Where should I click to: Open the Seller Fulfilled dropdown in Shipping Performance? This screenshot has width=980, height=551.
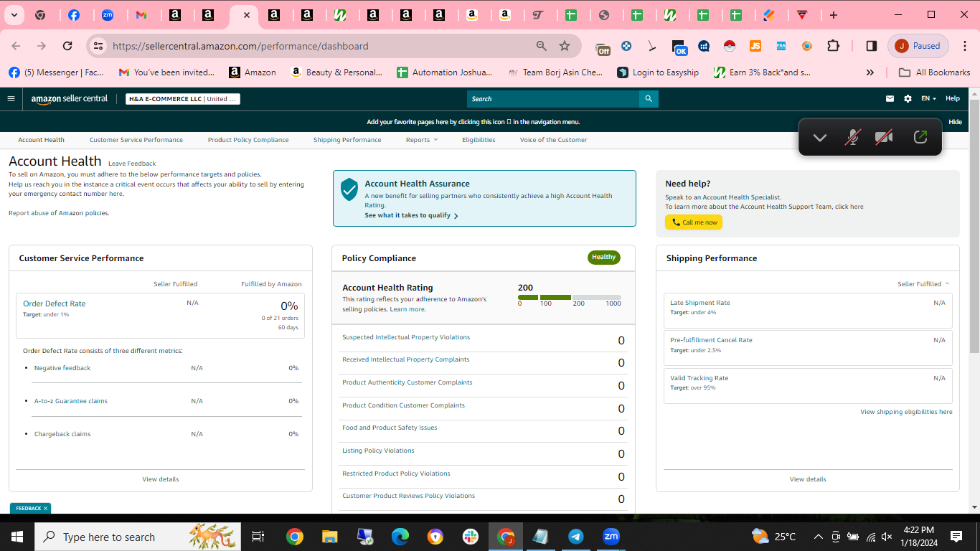pos(923,284)
